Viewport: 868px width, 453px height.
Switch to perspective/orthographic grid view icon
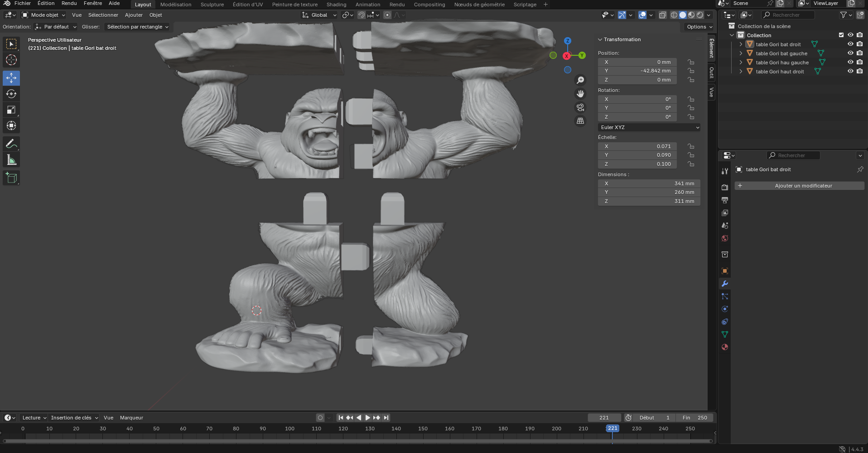click(580, 121)
